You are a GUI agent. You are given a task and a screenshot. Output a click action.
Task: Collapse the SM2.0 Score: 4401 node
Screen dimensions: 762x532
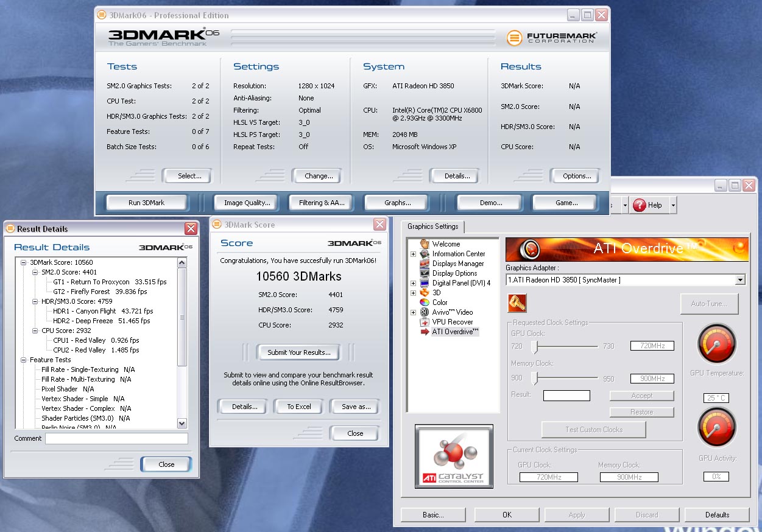(x=35, y=272)
